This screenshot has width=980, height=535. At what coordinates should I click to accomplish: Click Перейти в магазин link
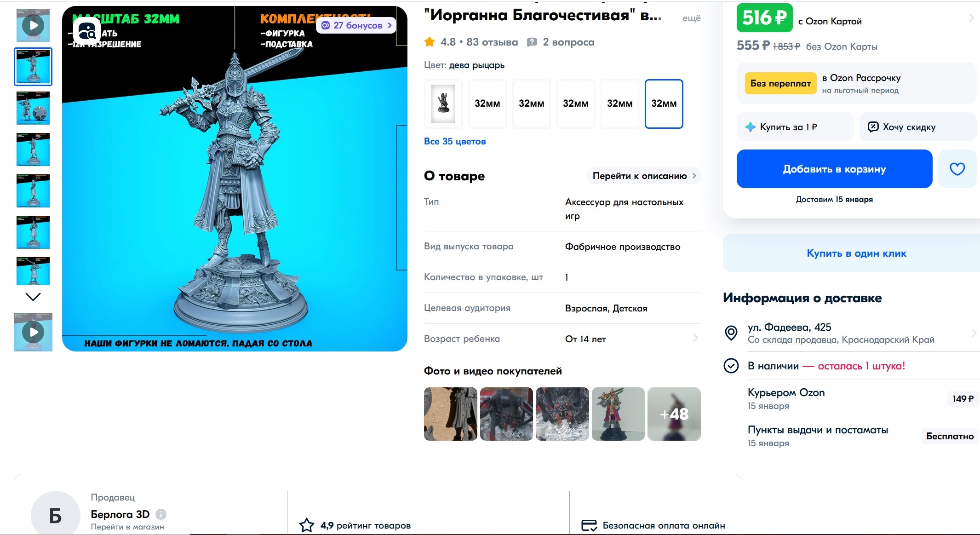click(127, 527)
